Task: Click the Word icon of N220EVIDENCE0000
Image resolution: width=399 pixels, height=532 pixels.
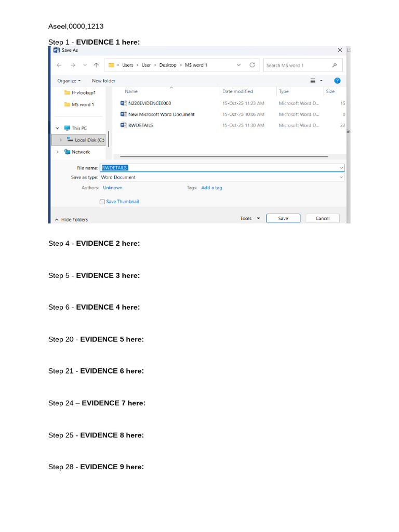Action: pos(124,103)
